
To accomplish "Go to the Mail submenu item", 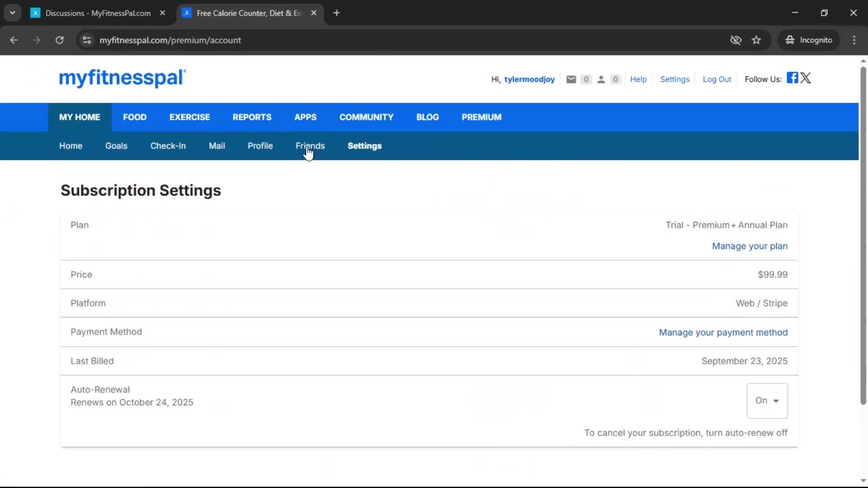I will coord(217,146).
